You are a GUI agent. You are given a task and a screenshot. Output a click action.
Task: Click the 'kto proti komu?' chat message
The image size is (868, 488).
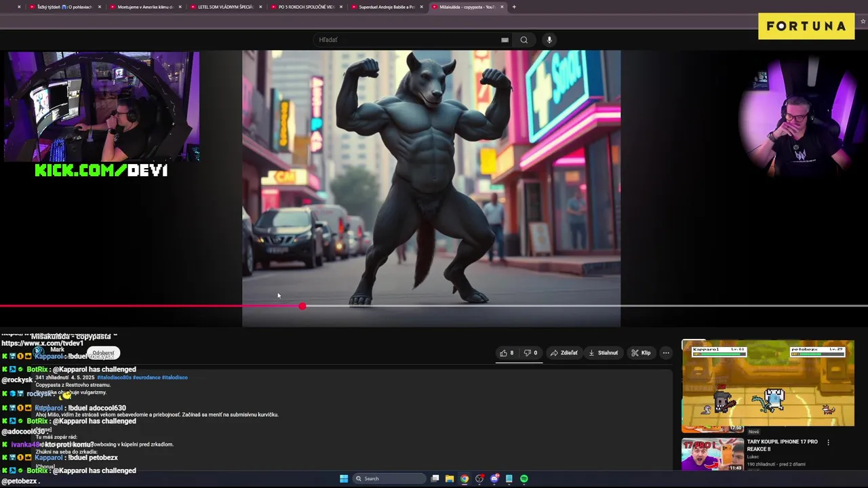click(69, 445)
